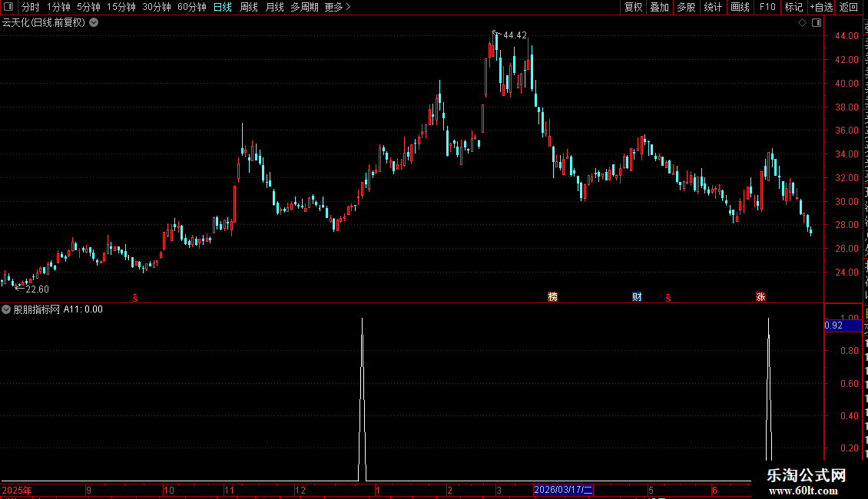
Task: Click the 财 financial report marker
Action: click(x=637, y=297)
